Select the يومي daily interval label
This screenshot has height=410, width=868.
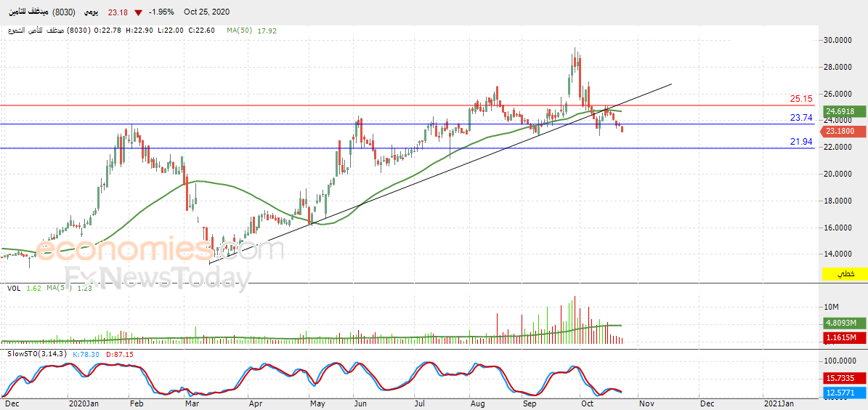pyautogui.click(x=91, y=12)
